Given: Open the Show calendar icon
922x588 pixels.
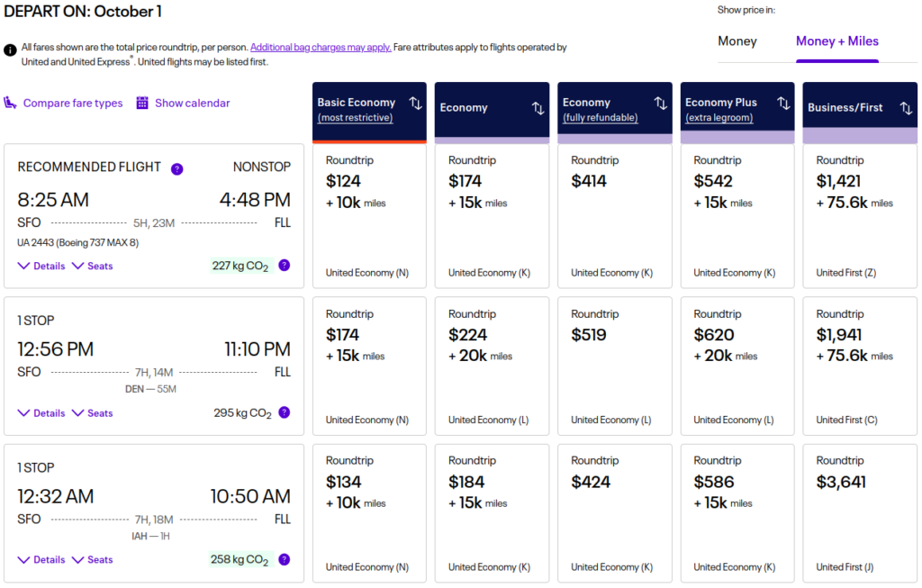Looking at the screenshot, I should coord(142,104).
